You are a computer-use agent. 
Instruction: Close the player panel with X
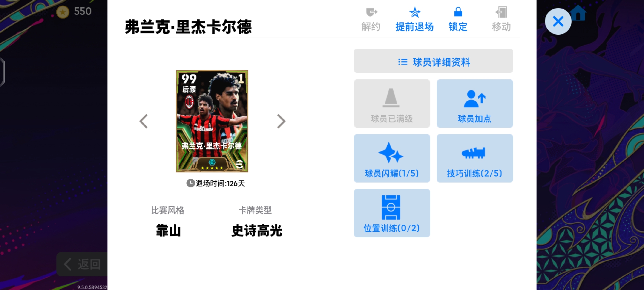point(558,21)
